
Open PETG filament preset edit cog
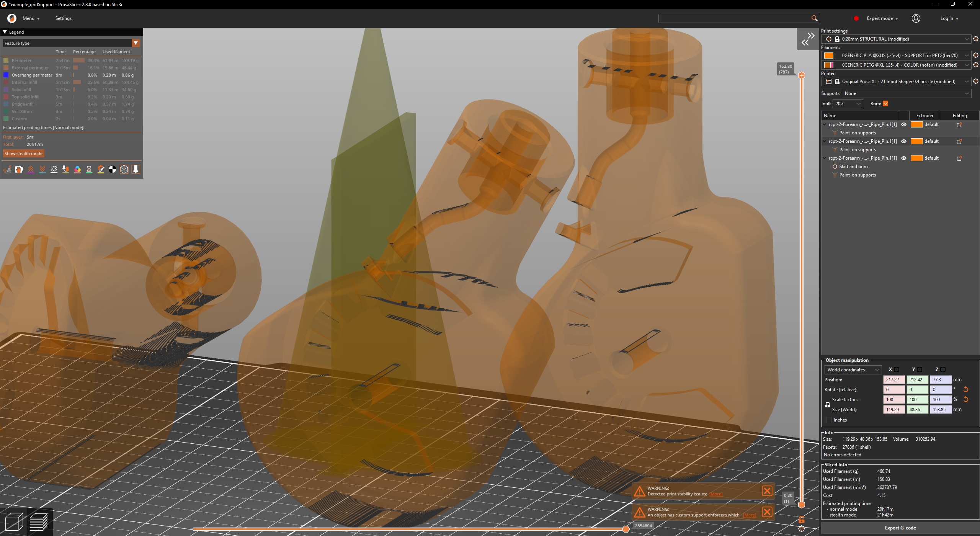(x=976, y=65)
